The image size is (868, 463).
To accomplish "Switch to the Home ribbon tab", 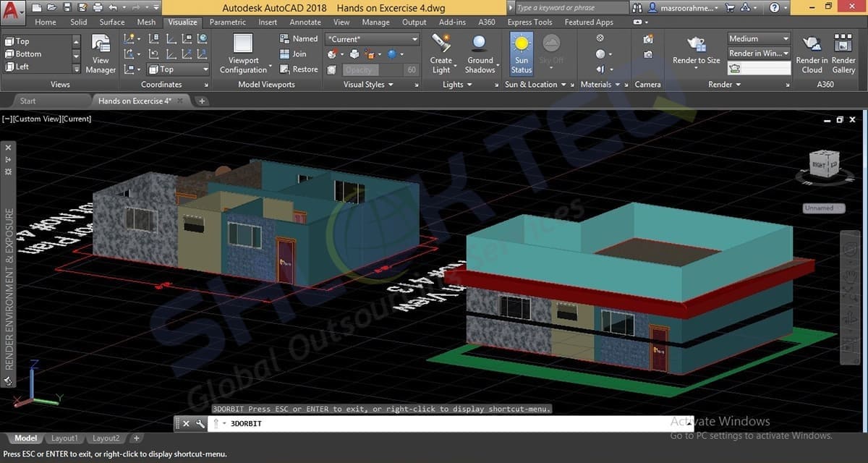I will pyautogui.click(x=46, y=22).
